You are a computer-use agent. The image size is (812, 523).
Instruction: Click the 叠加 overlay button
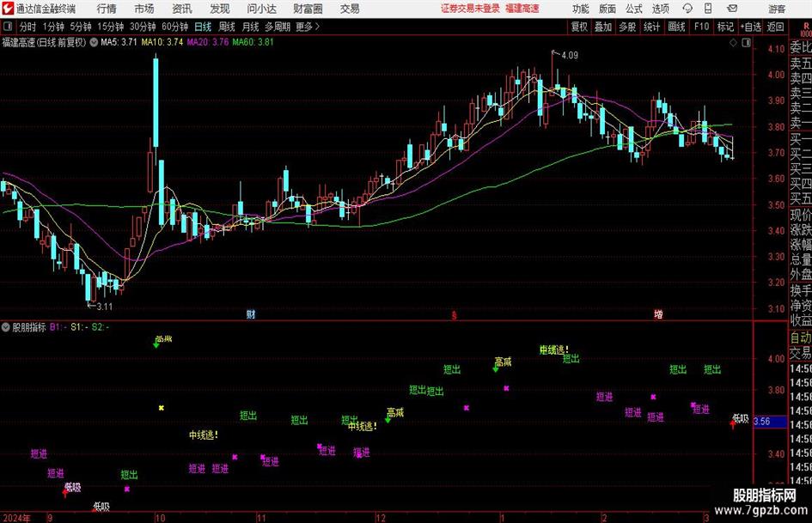click(x=603, y=27)
